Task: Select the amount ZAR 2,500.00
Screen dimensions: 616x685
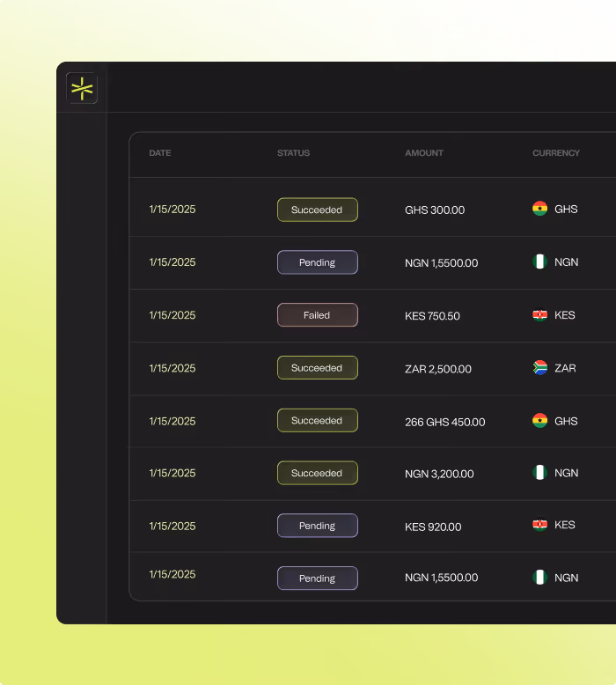Action: [x=438, y=369]
